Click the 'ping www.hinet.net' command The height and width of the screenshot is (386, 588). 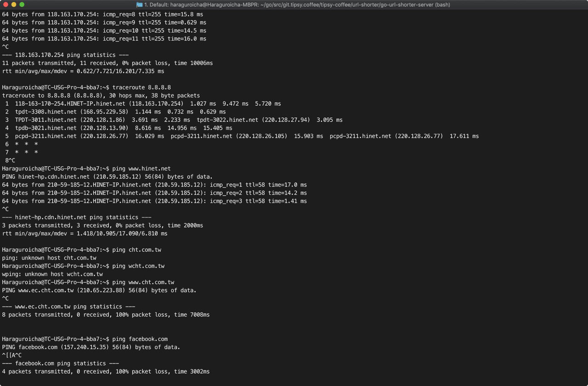141,169
